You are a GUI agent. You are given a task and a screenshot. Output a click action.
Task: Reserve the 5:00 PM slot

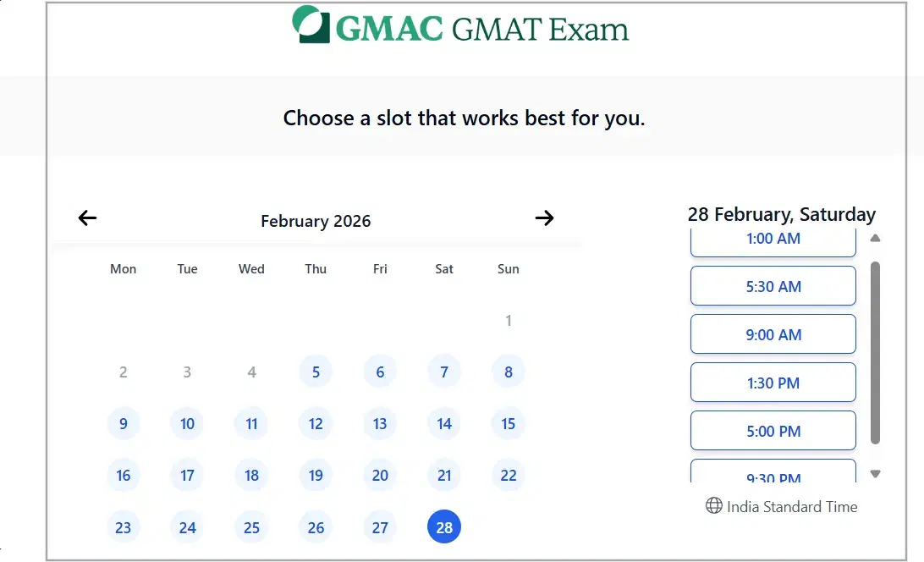coord(773,430)
